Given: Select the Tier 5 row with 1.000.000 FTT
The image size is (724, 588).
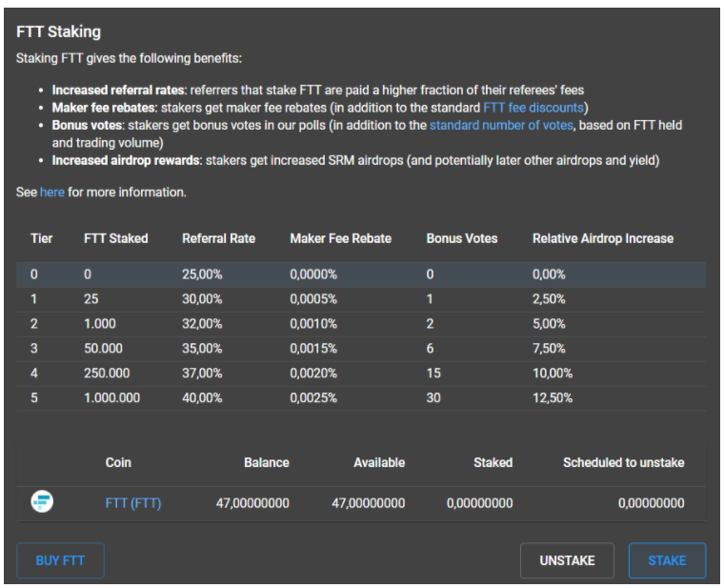Looking at the screenshot, I should click(x=360, y=398).
